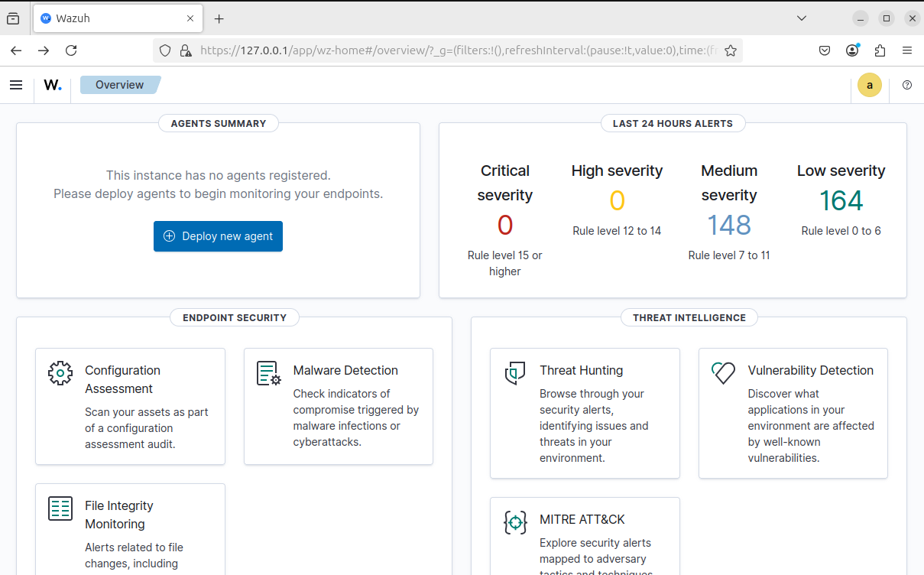List all open tabs dropdown

click(802, 18)
